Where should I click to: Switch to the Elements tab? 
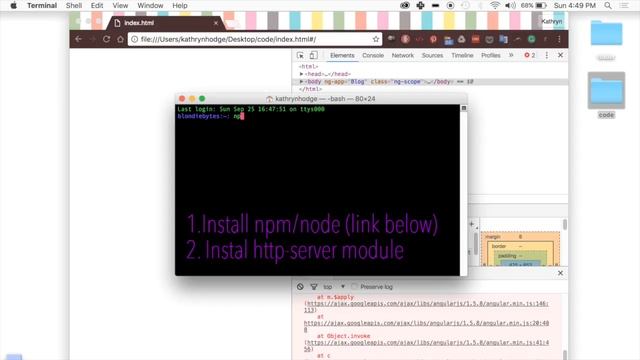(342, 55)
